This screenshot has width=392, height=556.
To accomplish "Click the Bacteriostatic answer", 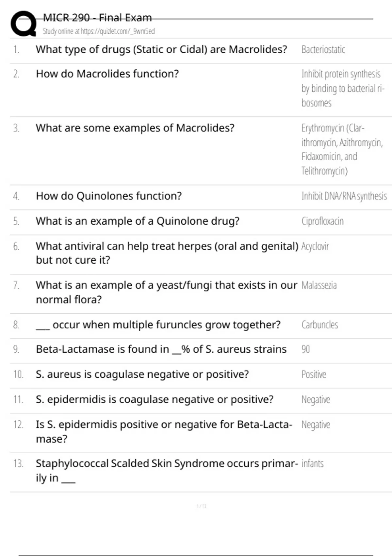I will pos(323,50).
